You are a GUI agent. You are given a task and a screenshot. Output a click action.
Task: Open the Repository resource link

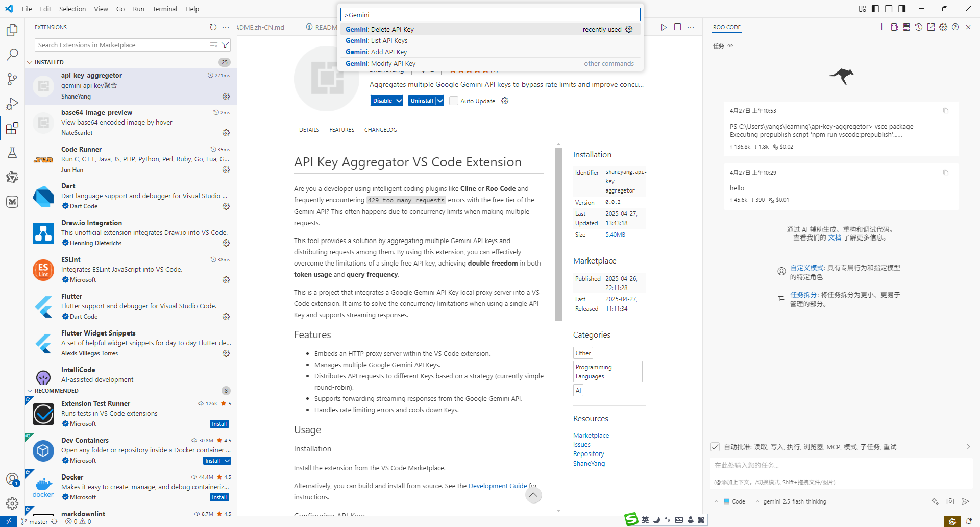coord(589,453)
